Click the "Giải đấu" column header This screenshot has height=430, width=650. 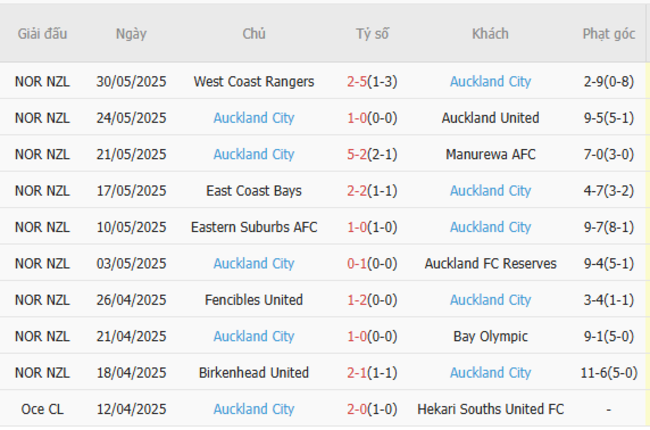coord(42,34)
